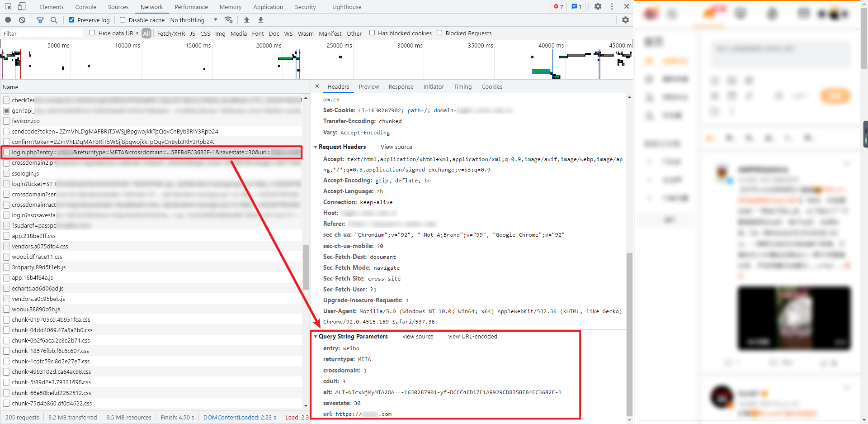Switch to Console tab
Viewport: 868px width, 424px height.
point(86,7)
